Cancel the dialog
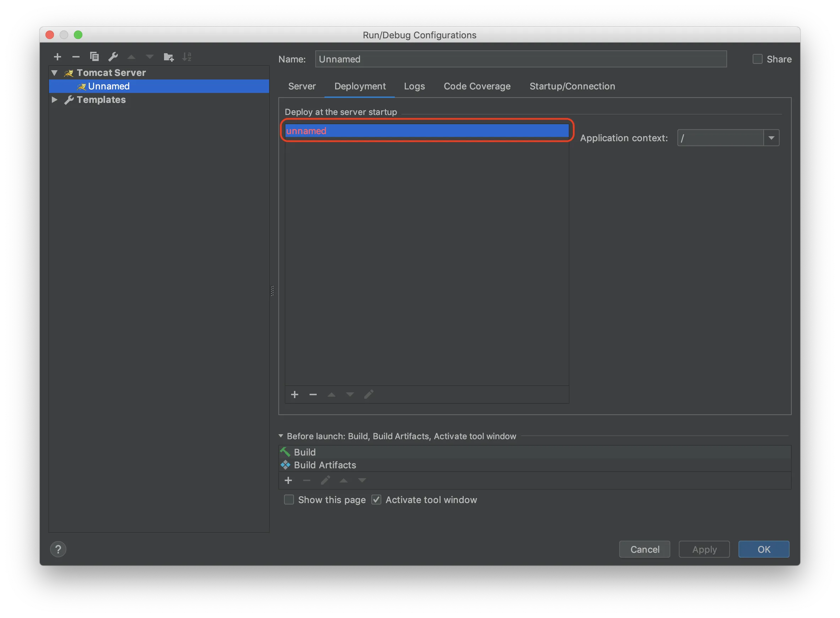This screenshot has width=840, height=618. point(645,549)
